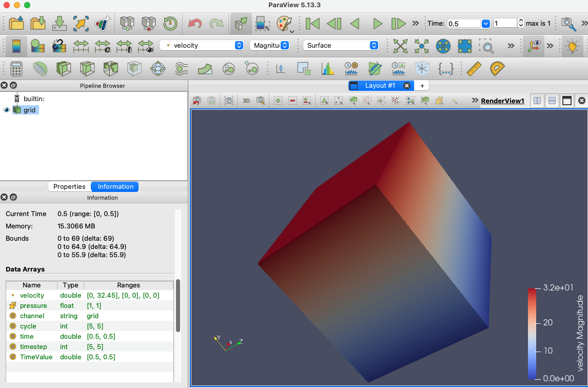Toggle use separate color map
This screenshot has width=588, height=388.
pos(59,46)
